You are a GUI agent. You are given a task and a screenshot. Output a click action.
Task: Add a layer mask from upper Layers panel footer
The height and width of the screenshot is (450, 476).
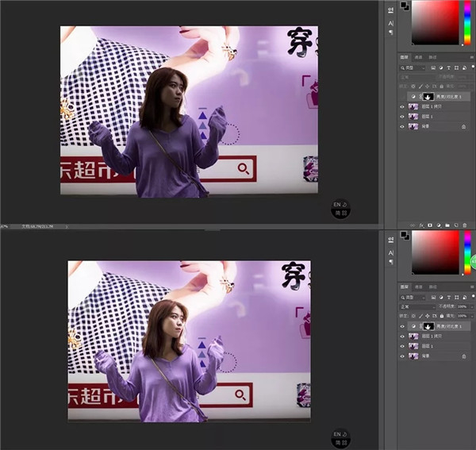pyautogui.click(x=428, y=225)
